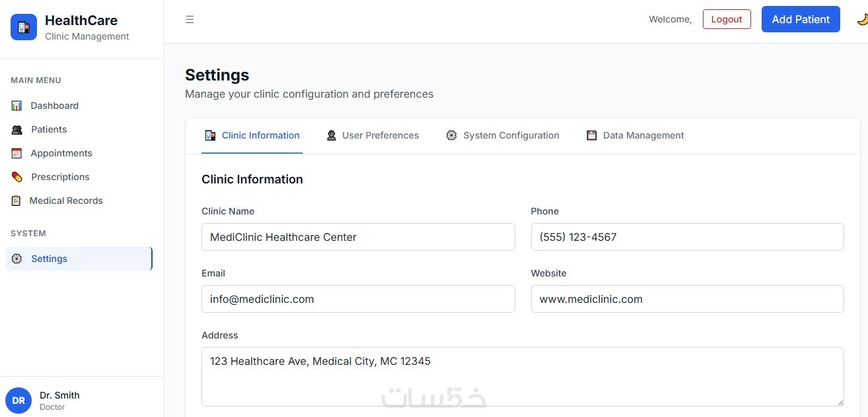Click the Prescriptions pill icon
868x417 pixels.
(17, 177)
